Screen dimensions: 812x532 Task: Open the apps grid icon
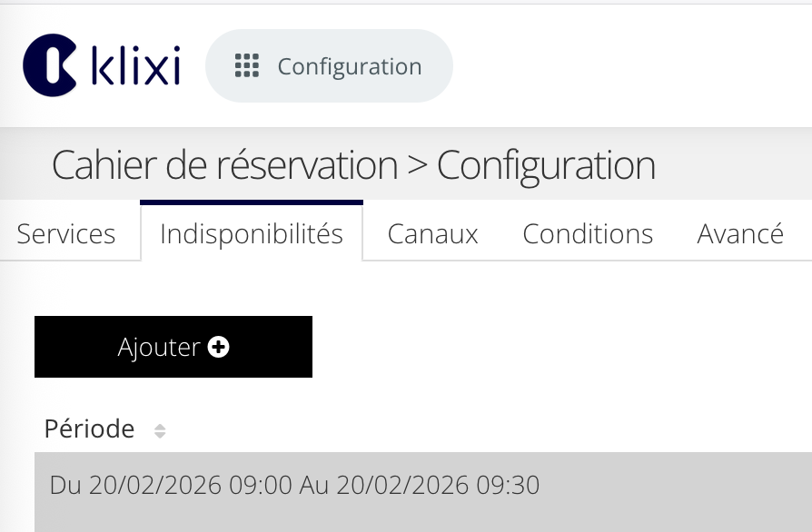pyautogui.click(x=247, y=66)
